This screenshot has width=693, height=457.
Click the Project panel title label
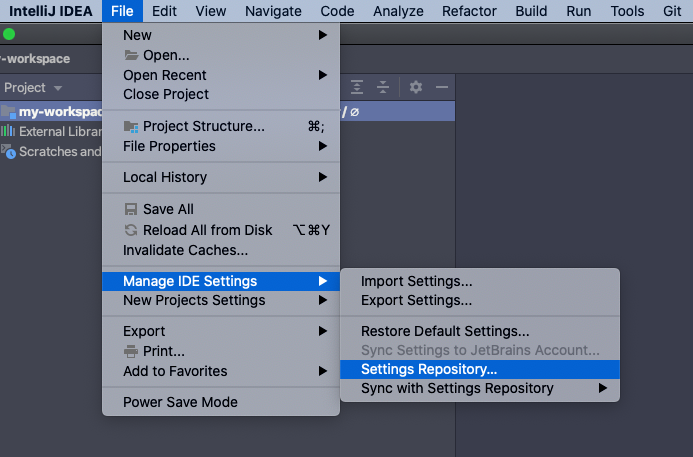point(25,88)
